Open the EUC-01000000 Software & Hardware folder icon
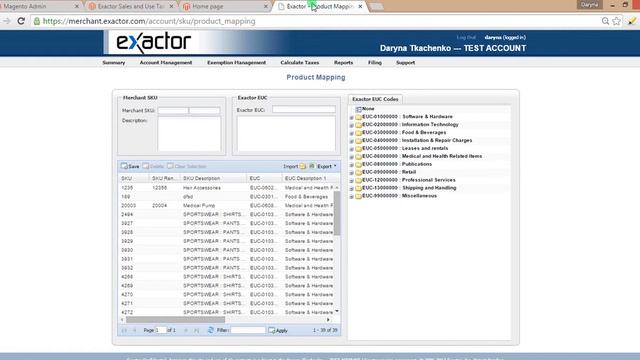The height and width of the screenshot is (360, 640). [358, 117]
